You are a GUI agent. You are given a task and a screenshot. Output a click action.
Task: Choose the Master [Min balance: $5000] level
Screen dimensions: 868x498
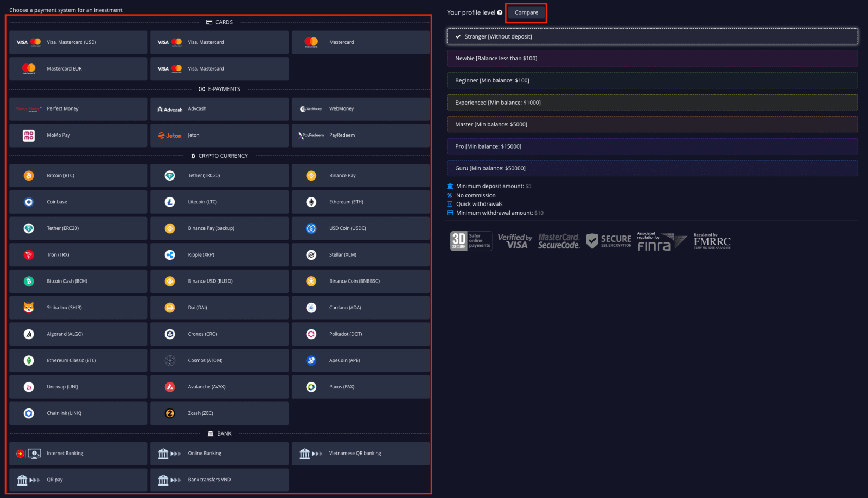tap(652, 124)
